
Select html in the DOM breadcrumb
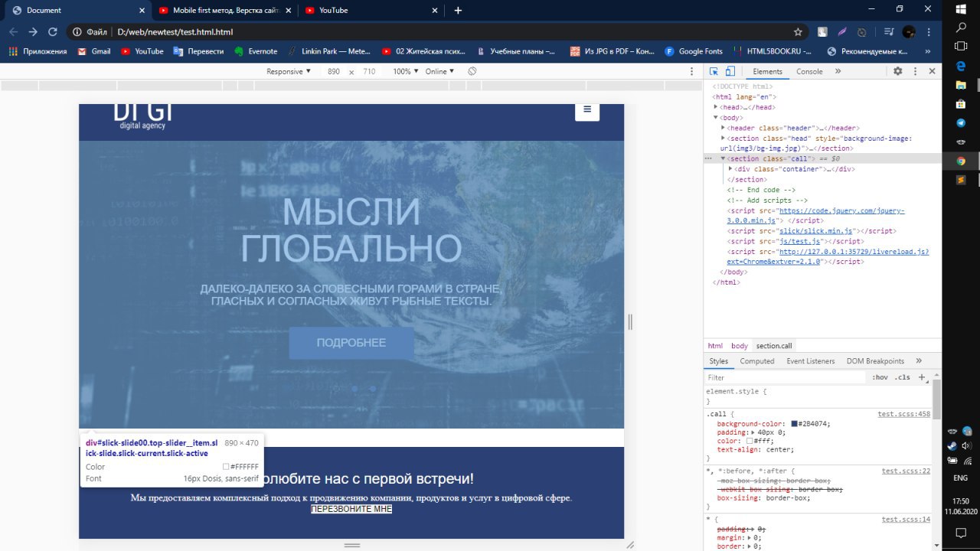pos(715,346)
